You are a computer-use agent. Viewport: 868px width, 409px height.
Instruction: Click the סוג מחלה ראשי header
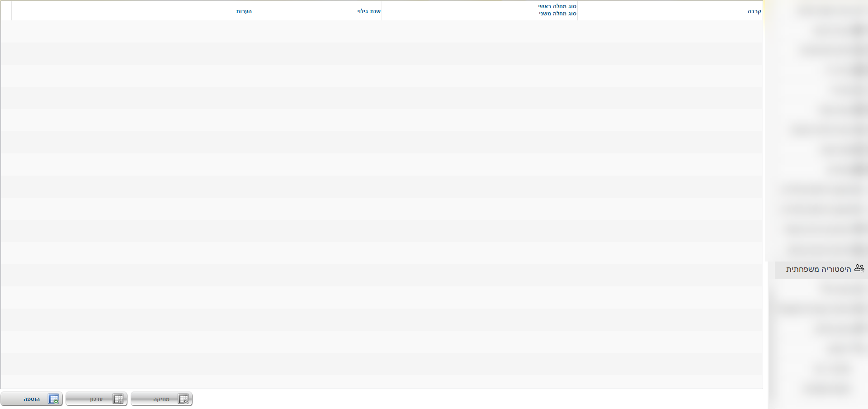557,6
